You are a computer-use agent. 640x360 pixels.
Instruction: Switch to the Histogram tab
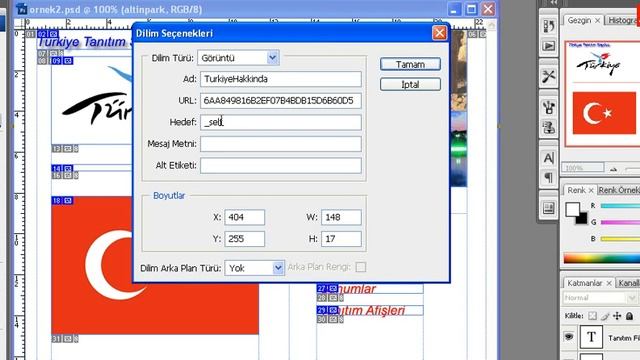click(x=622, y=20)
